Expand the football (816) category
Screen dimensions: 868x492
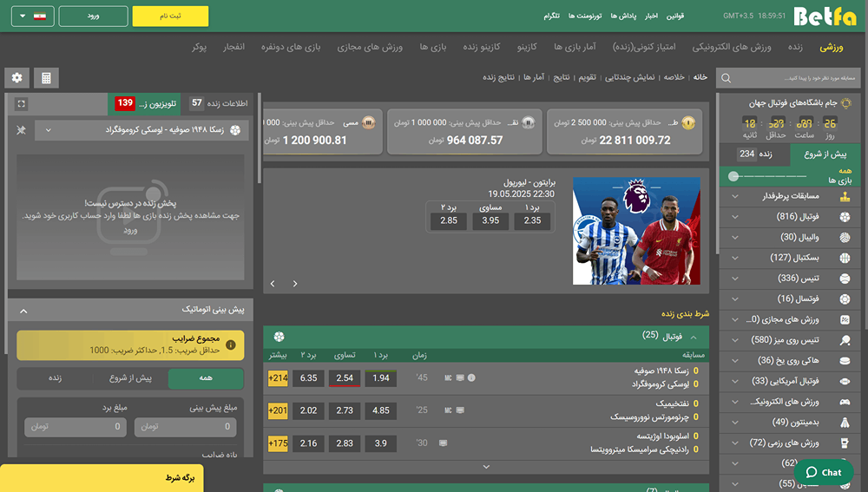(735, 217)
